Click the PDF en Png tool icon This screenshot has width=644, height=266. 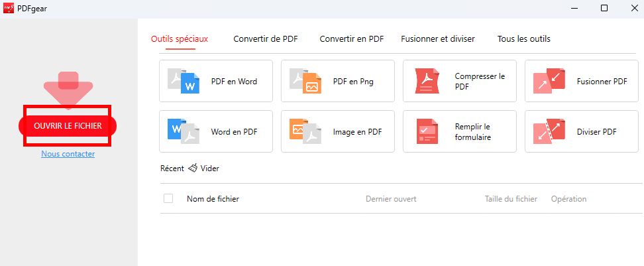click(x=305, y=81)
